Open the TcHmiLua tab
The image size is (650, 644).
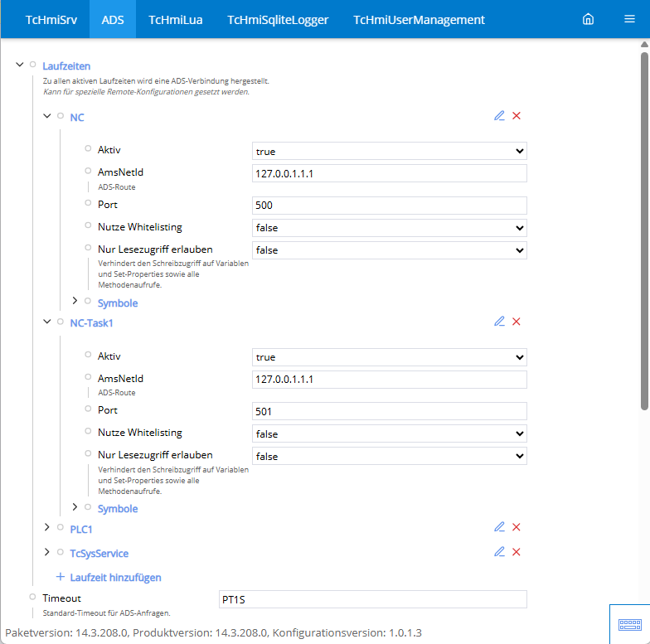[x=176, y=20]
